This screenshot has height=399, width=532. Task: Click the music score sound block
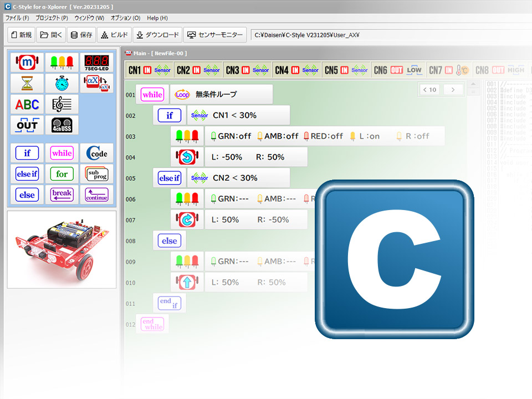point(62,104)
